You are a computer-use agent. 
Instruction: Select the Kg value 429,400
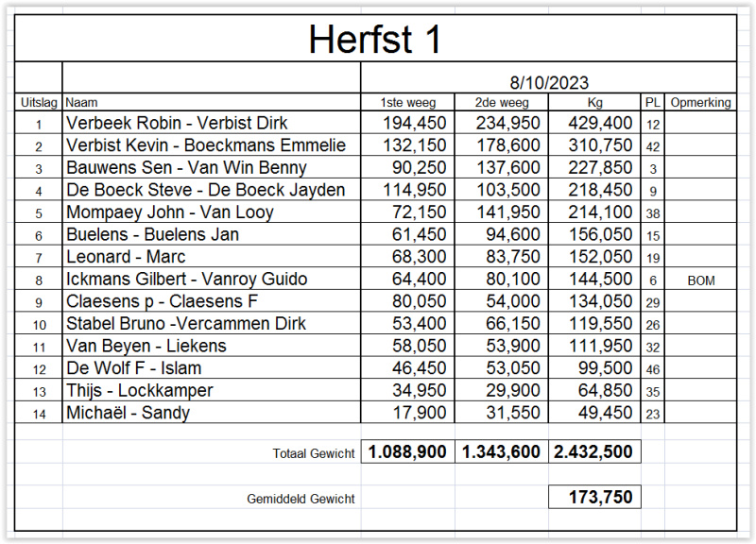point(600,123)
